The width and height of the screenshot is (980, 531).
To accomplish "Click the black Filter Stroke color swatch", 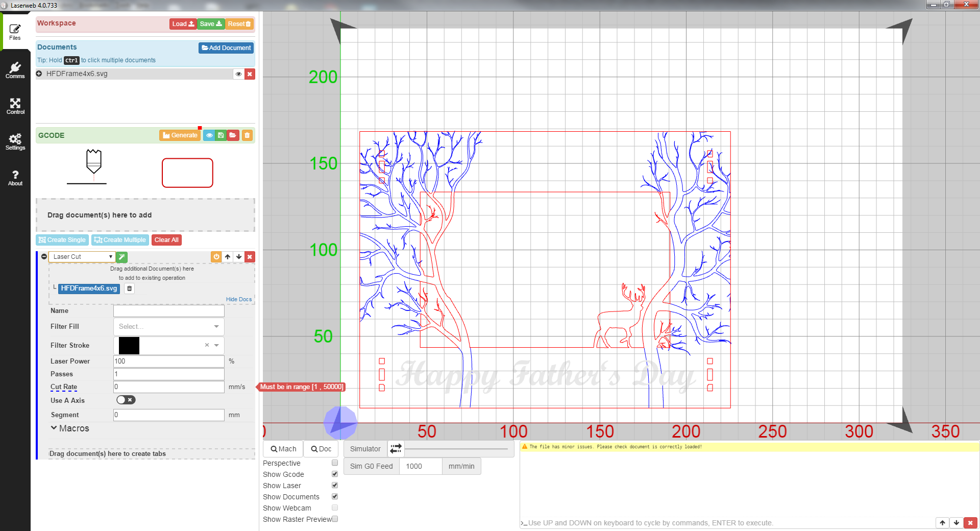I will pyautogui.click(x=129, y=346).
